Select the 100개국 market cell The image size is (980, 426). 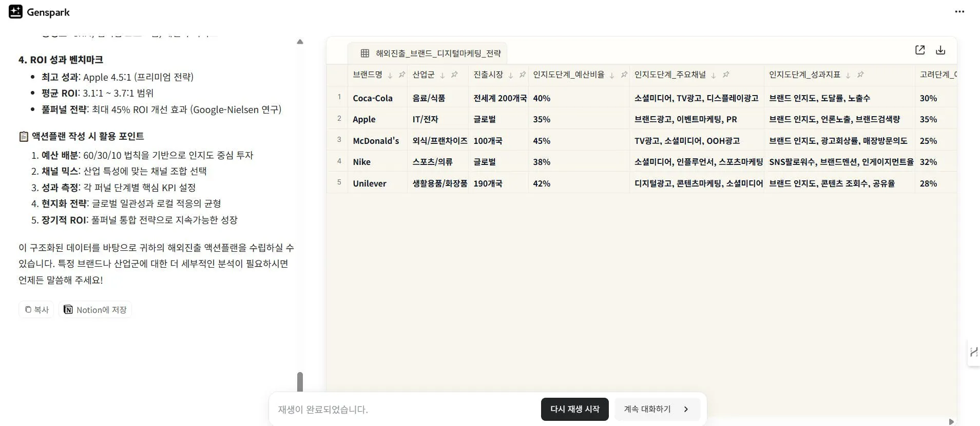[x=499, y=140]
